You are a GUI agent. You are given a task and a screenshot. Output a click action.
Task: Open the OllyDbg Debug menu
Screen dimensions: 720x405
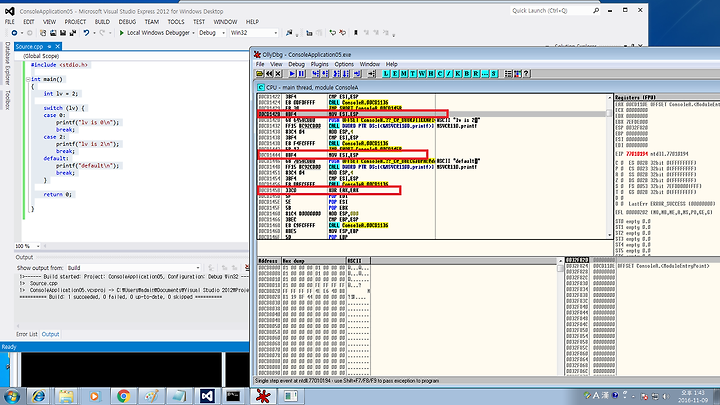[x=296, y=64]
